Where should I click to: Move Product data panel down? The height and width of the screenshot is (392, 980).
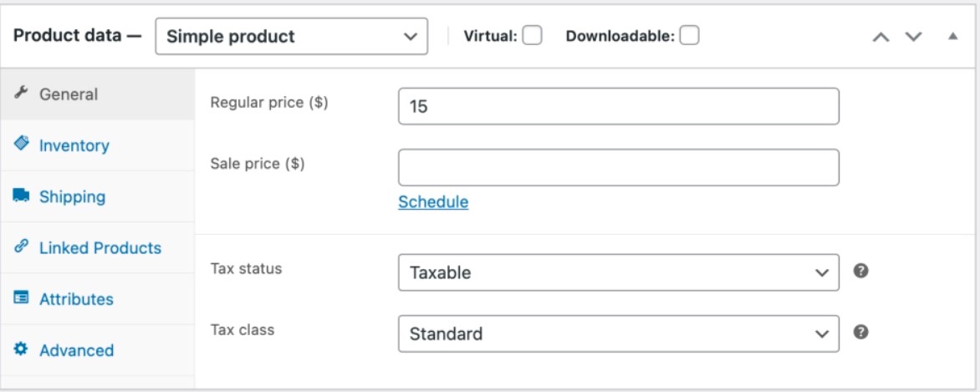point(913,37)
